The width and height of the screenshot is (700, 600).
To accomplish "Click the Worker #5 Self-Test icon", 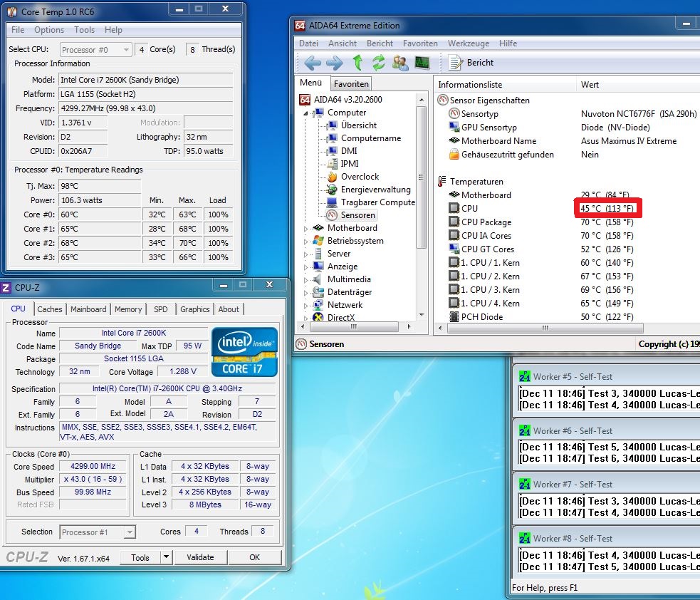I will 525,377.
